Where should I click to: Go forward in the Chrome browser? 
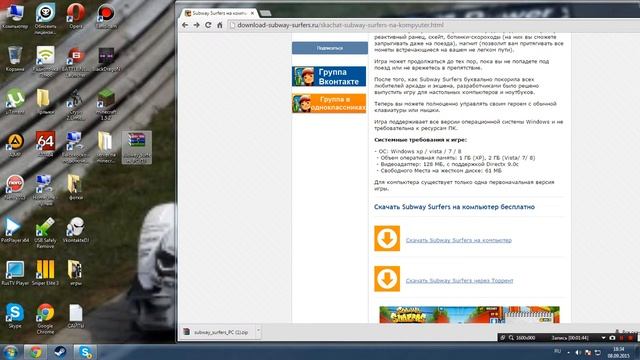pos(196,25)
